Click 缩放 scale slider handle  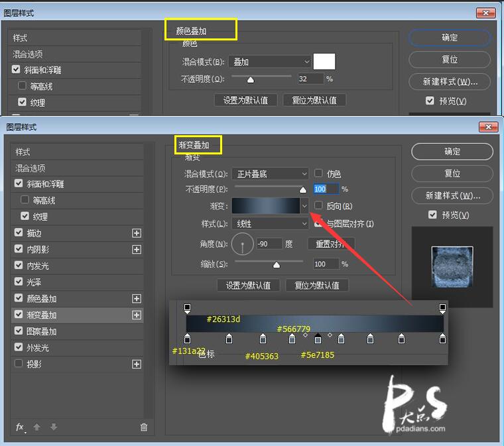click(277, 265)
